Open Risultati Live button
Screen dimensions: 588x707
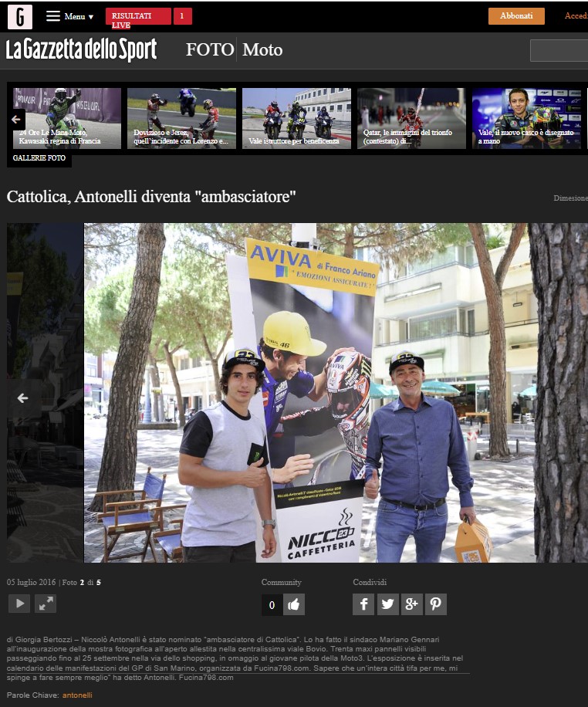tap(138, 16)
